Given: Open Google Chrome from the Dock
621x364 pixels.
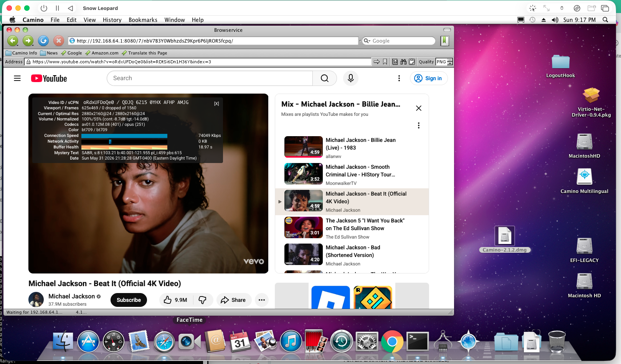Looking at the screenshot, I should point(392,341).
